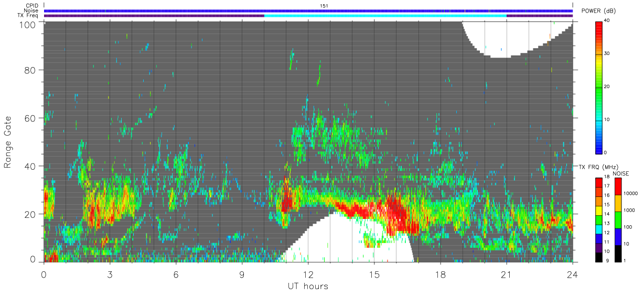
Task: Click the 10000 tick on NOISE legend
Action: pyautogui.click(x=630, y=193)
